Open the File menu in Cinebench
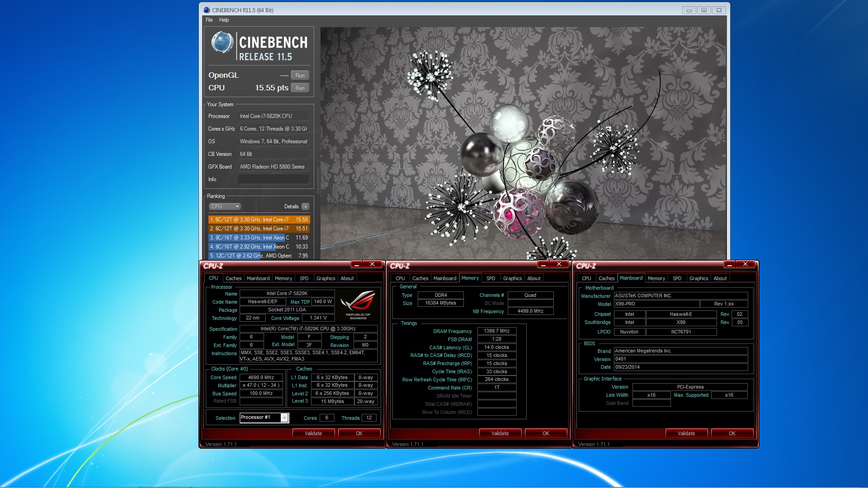This screenshot has width=868, height=488. [209, 20]
